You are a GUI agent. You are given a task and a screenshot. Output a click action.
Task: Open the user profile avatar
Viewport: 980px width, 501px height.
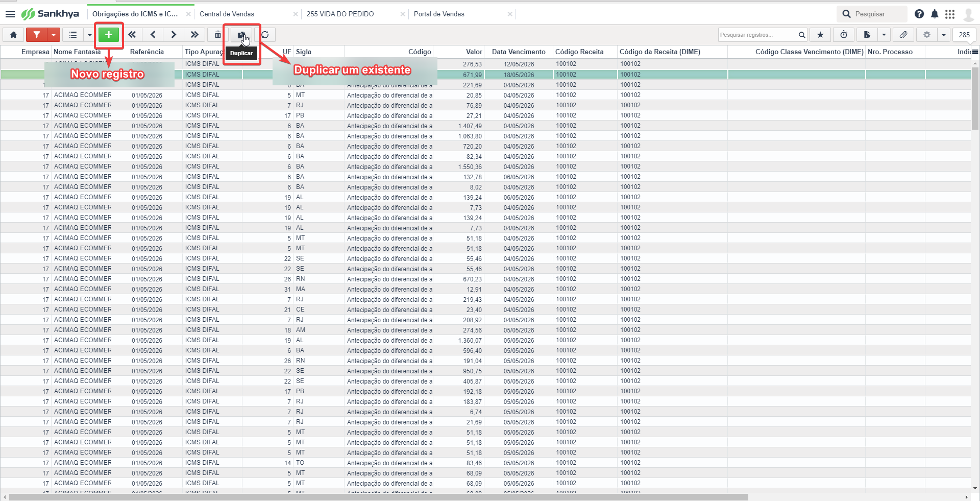pos(969,14)
